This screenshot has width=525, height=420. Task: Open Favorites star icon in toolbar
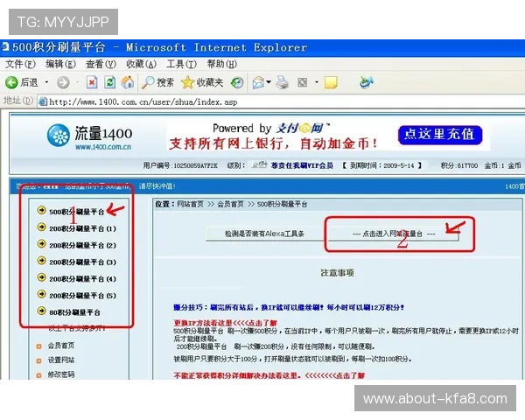[x=187, y=82]
